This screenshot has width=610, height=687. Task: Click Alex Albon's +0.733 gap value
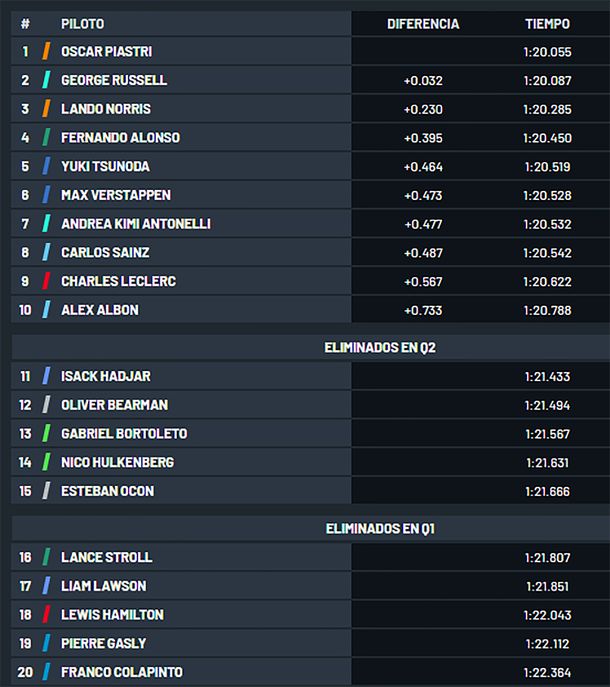click(x=423, y=310)
